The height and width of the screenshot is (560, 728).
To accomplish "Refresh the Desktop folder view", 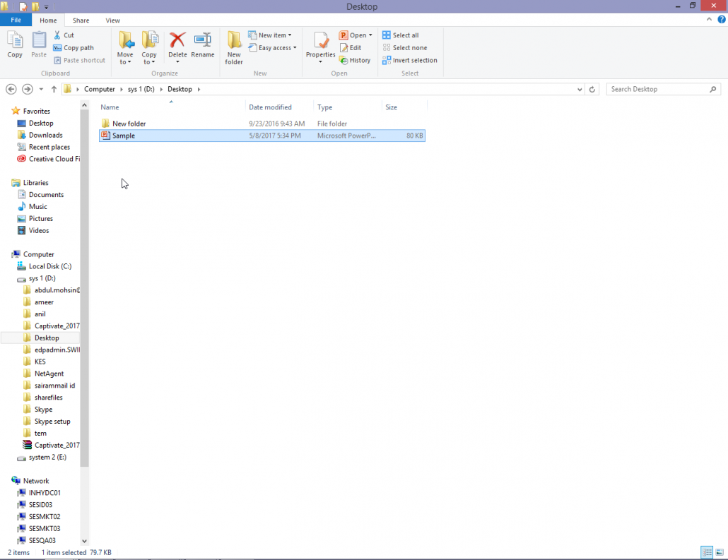I will click(x=592, y=89).
